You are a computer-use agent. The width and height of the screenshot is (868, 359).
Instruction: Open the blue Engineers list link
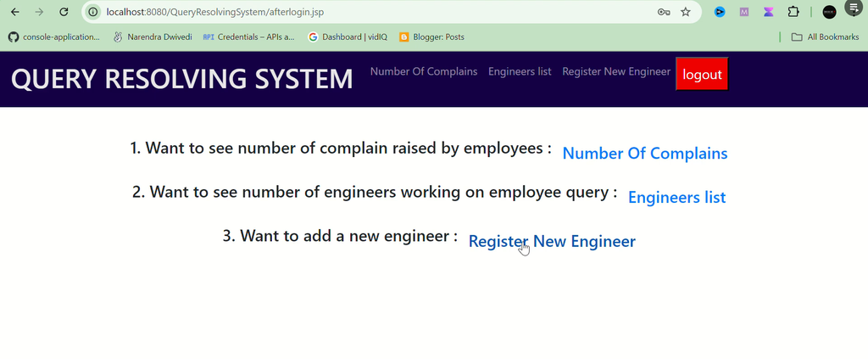point(676,197)
